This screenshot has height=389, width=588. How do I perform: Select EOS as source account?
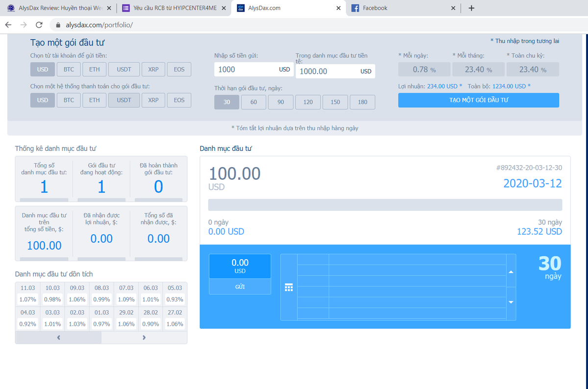(x=179, y=70)
